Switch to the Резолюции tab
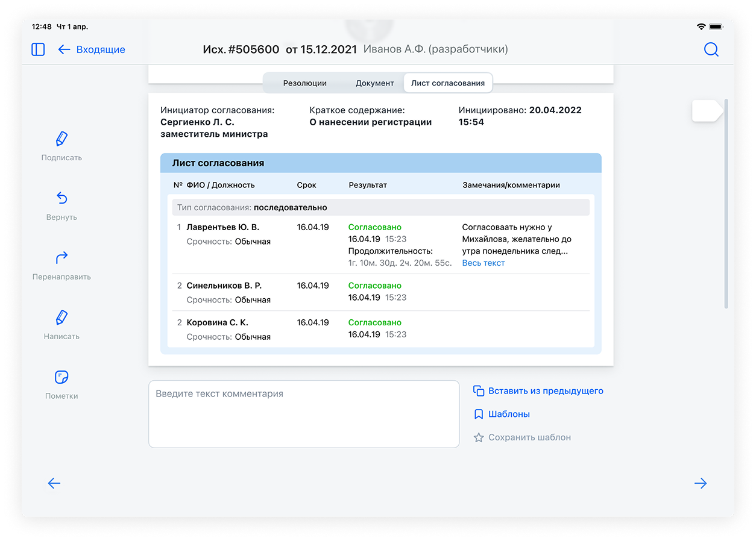The width and height of the screenshot is (756, 541). click(x=304, y=83)
